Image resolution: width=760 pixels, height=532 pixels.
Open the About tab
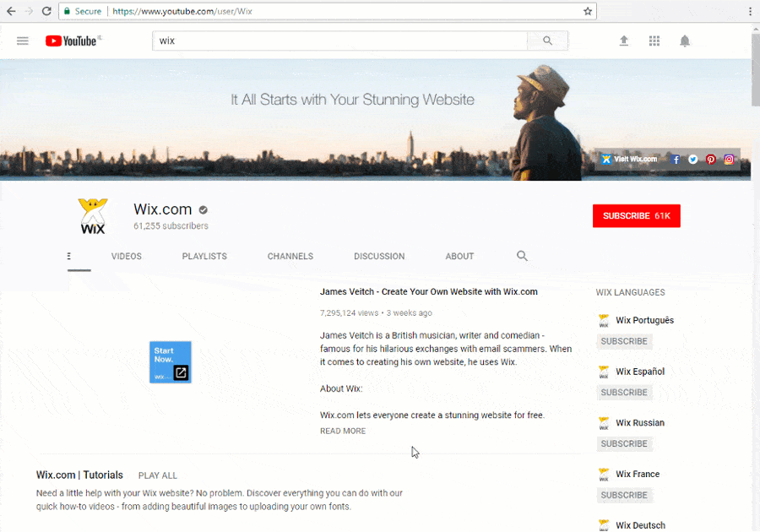pos(459,257)
